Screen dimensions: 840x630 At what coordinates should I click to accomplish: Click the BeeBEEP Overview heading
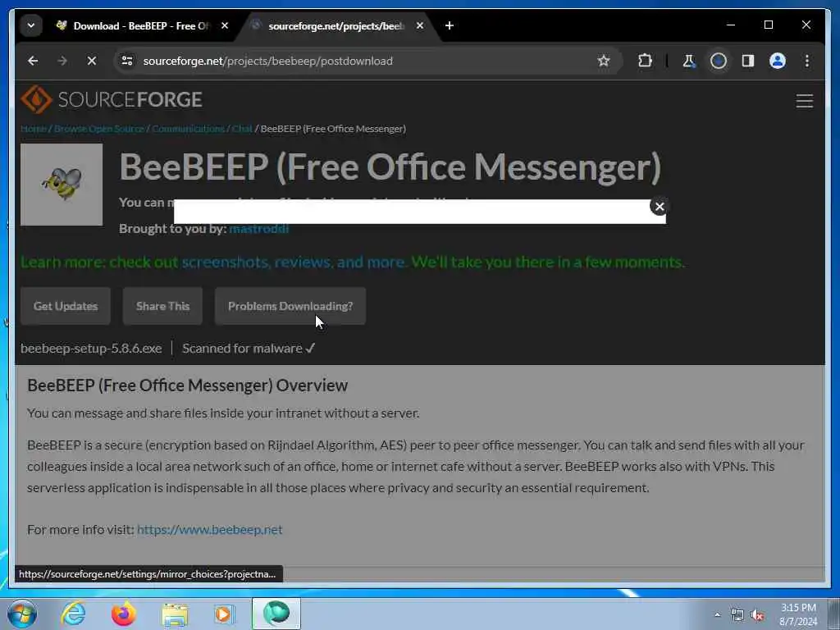click(188, 386)
